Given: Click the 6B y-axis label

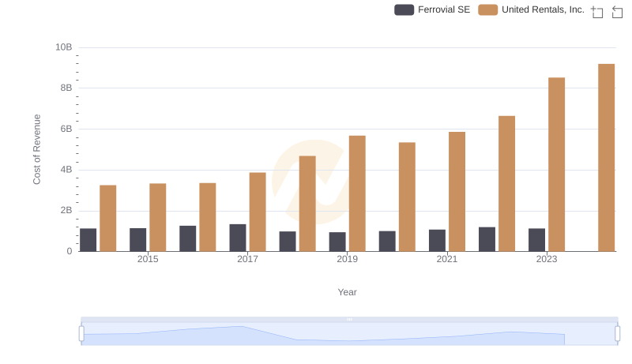Looking at the screenshot, I should click(66, 129).
